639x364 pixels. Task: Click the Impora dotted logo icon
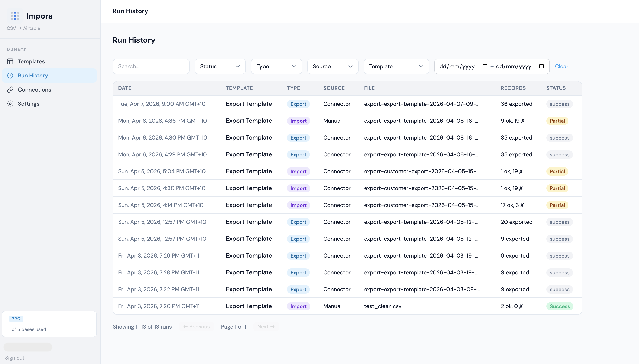(15, 16)
